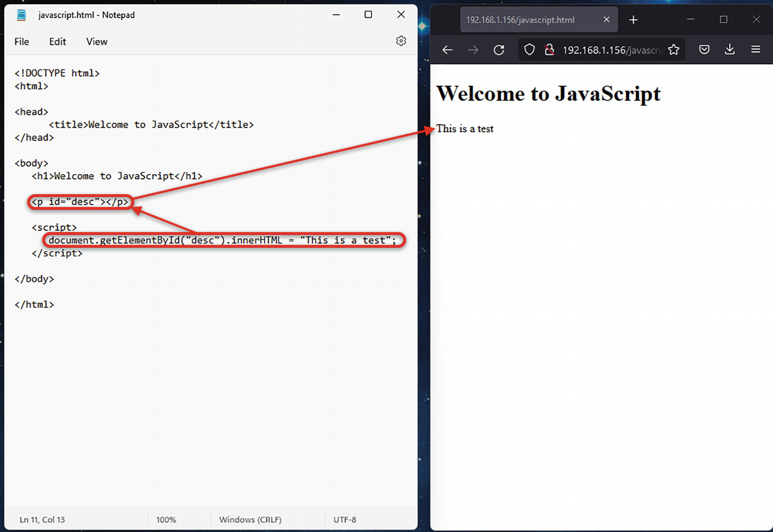Reload the javascript.html page
The image size is (773, 532).
(499, 50)
